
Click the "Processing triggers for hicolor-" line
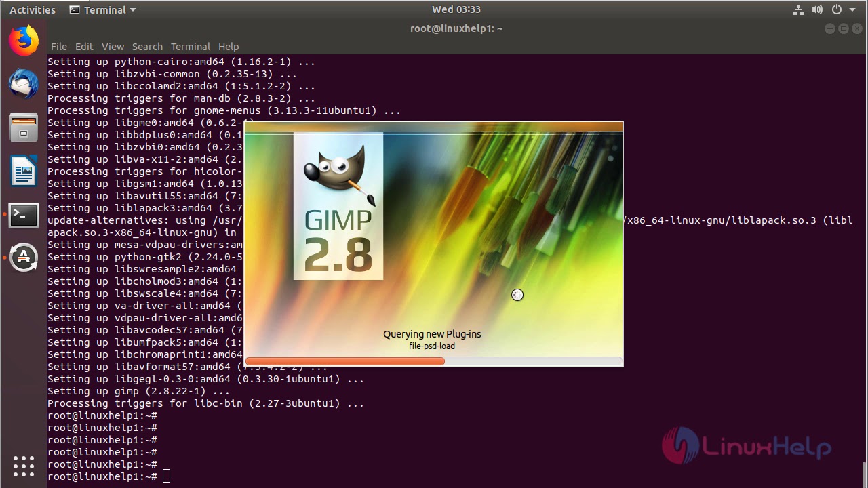pyautogui.click(x=145, y=171)
